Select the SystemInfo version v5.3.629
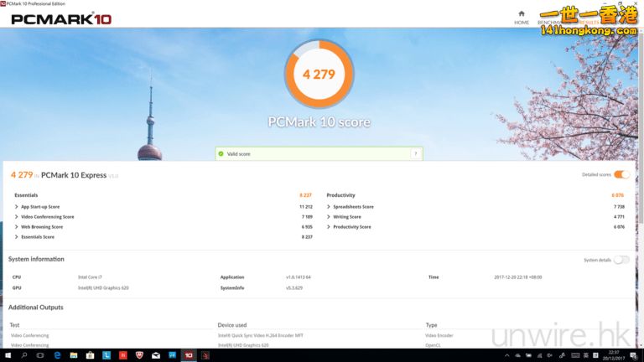This screenshot has width=644, height=362. point(294,288)
